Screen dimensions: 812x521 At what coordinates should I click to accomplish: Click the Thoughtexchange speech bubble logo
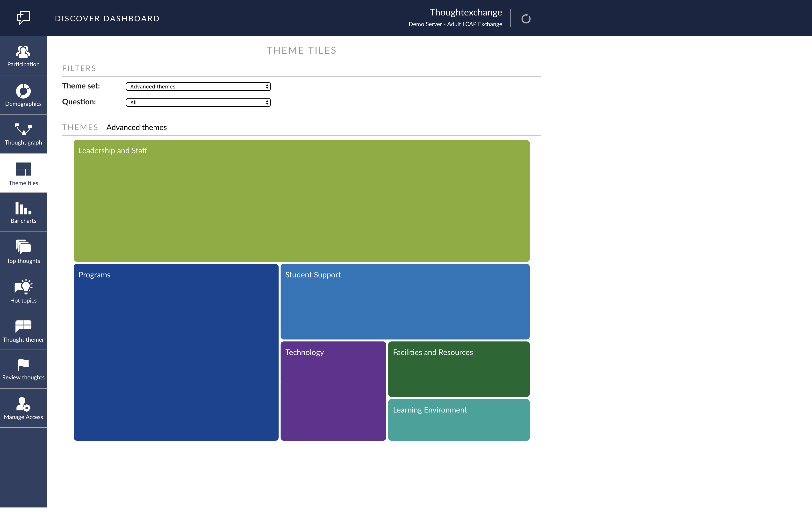point(23,18)
